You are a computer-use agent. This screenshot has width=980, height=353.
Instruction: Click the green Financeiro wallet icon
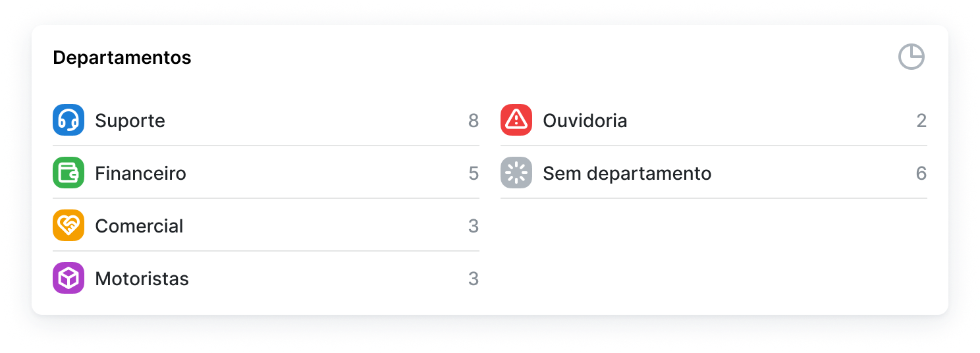coord(68,173)
